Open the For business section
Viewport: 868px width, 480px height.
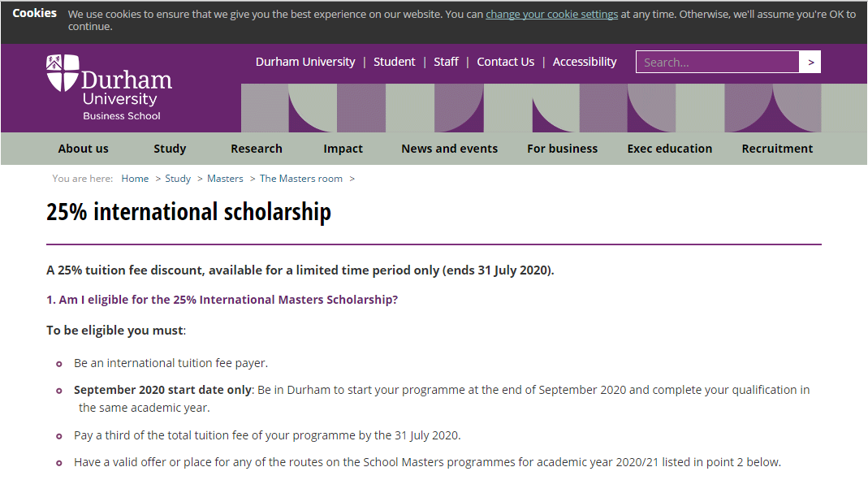pyautogui.click(x=563, y=149)
